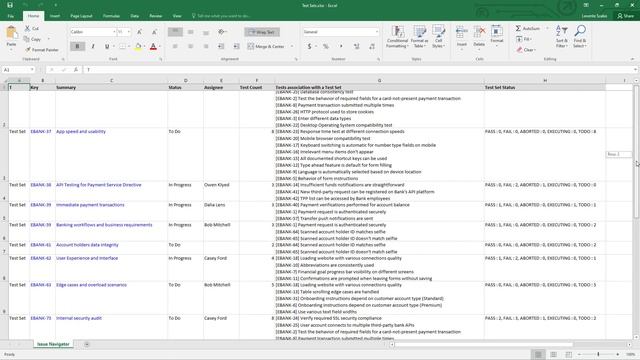Open the Font dialog launcher

160,59
